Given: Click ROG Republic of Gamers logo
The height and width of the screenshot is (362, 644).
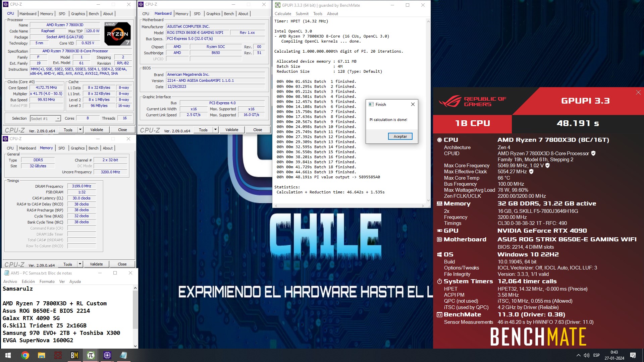Looking at the screenshot, I should click(472, 101).
